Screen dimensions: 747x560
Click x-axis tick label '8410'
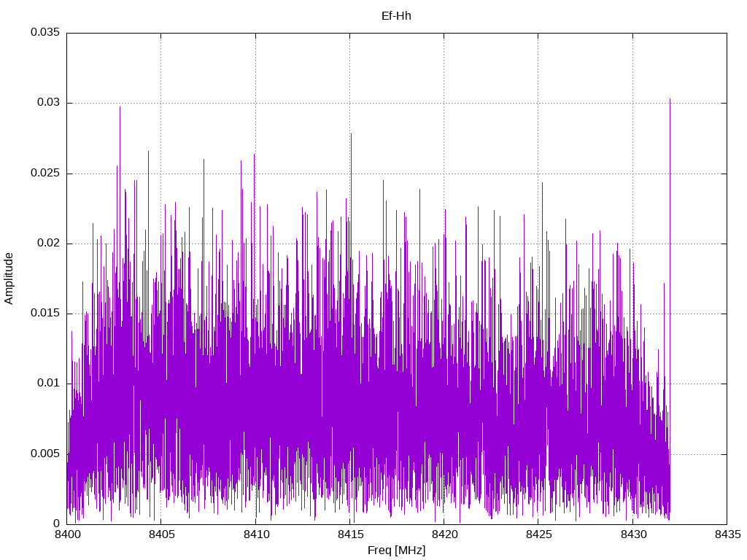click(256, 534)
